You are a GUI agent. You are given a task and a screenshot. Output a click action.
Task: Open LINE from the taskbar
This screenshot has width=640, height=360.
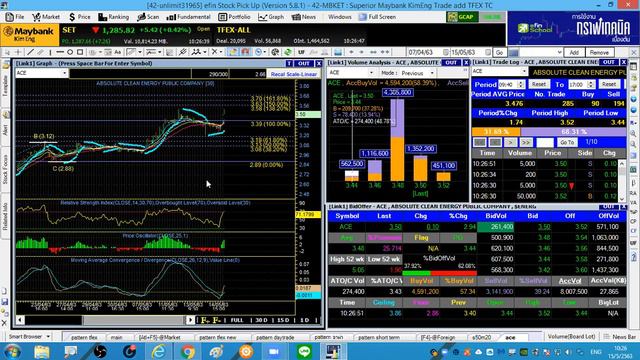(x=304, y=351)
